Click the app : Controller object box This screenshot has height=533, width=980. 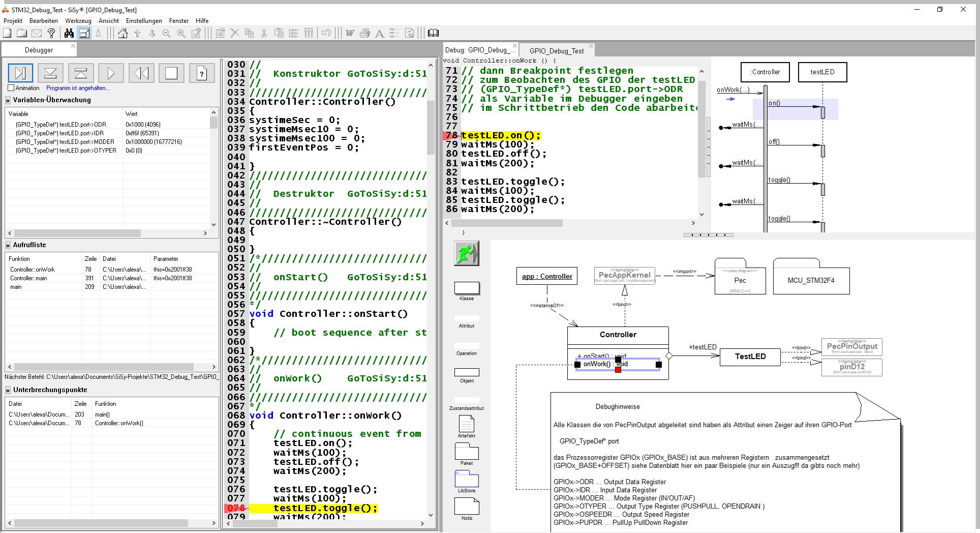[x=547, y=276]
